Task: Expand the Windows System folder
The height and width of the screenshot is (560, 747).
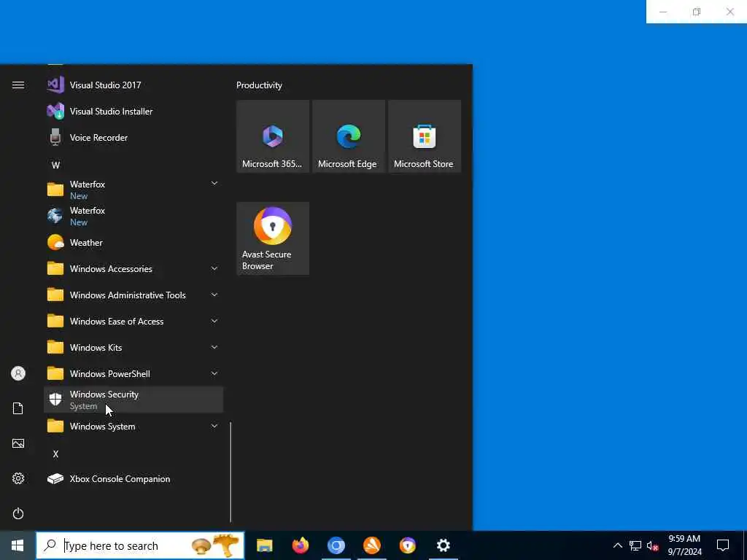Action: pos(133,426)
